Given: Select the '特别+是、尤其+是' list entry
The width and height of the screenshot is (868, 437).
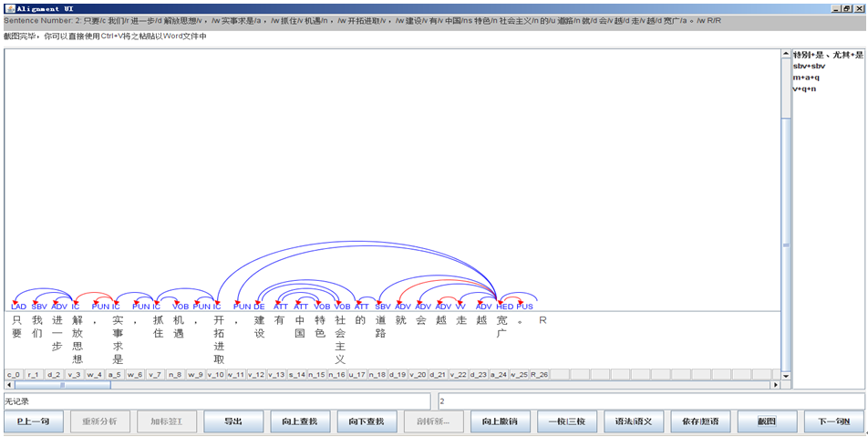Looking at the screenshot, I should 827,55.
